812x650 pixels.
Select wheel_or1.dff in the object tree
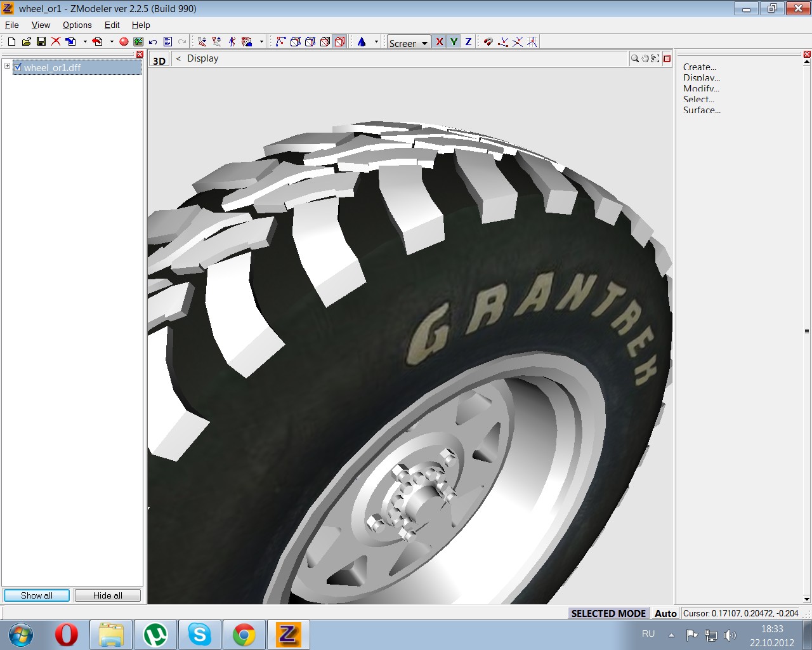pyautogui.click(x=53, y=67)
